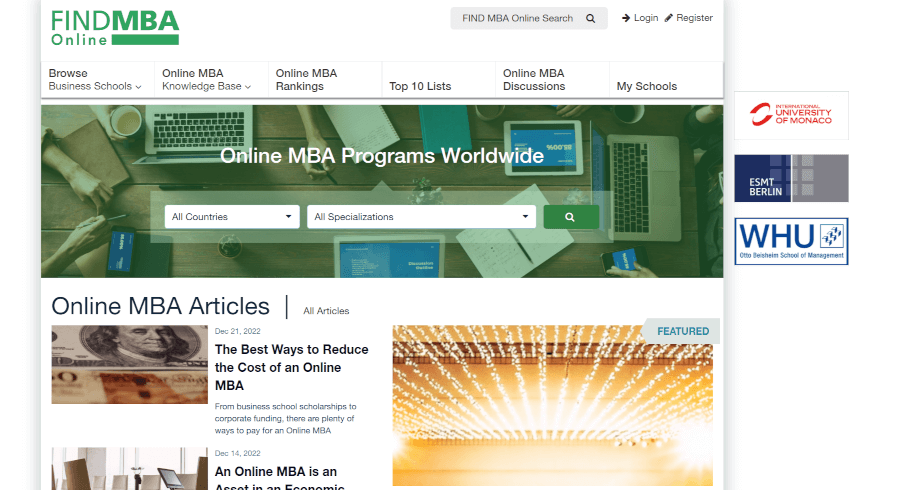Open the All Specializations dropdown
The height and width of the screenshot is (490, 900).
421,217
